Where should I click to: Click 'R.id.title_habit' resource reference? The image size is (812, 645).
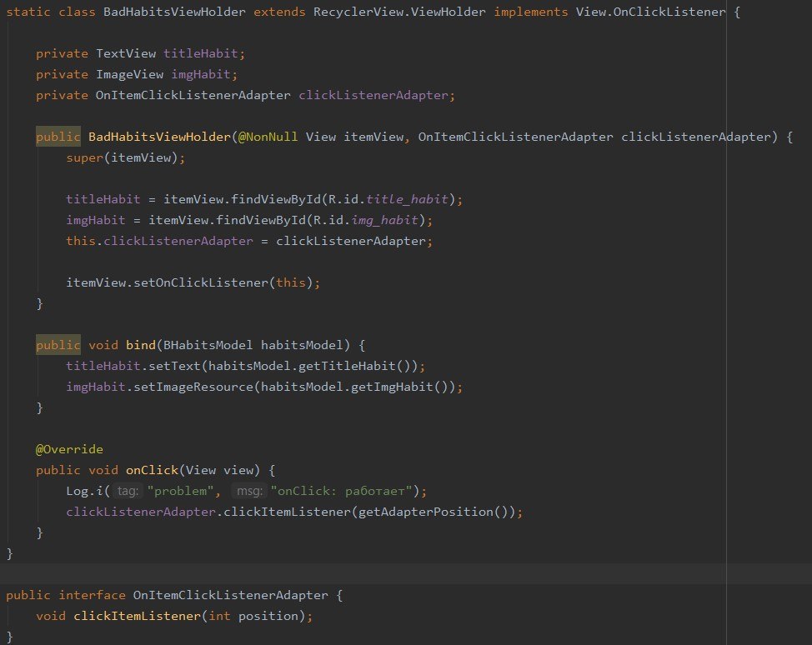click(388, 199)
